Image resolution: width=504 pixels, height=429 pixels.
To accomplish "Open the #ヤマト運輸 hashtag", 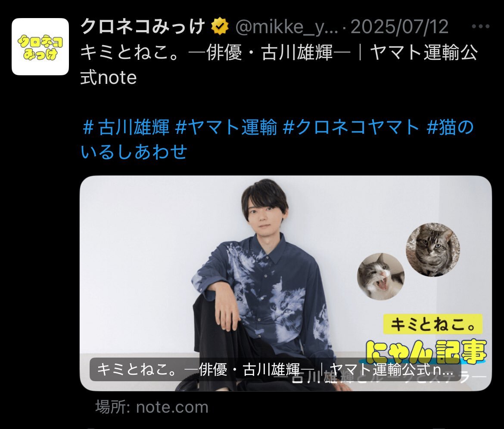I will coord(226,127).
